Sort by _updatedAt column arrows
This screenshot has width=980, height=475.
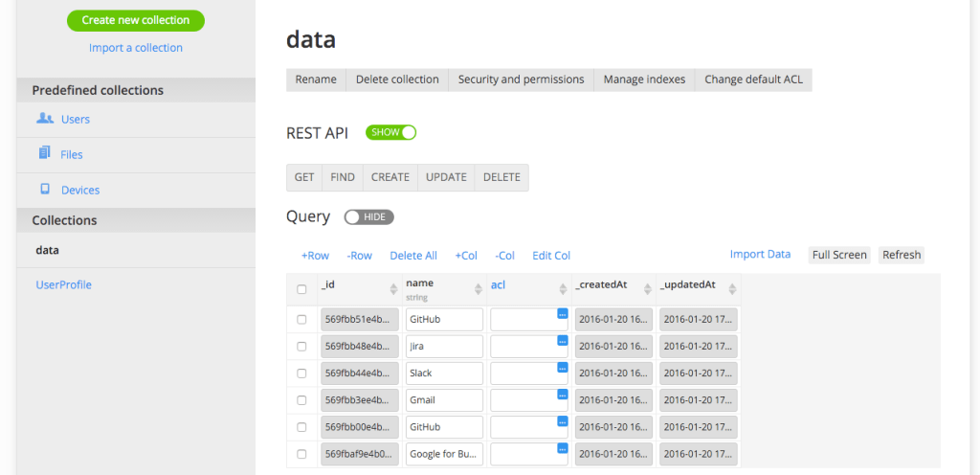click(x=732, y=288)
